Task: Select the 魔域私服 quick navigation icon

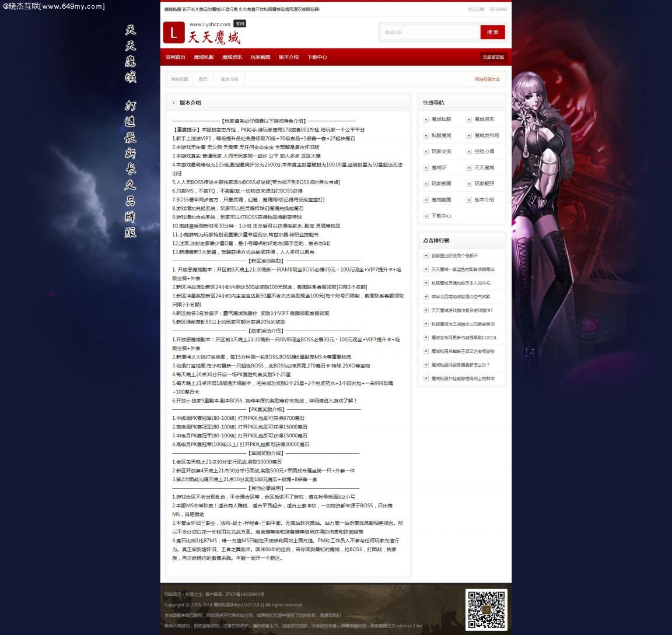Action: (x=426, y=120)
